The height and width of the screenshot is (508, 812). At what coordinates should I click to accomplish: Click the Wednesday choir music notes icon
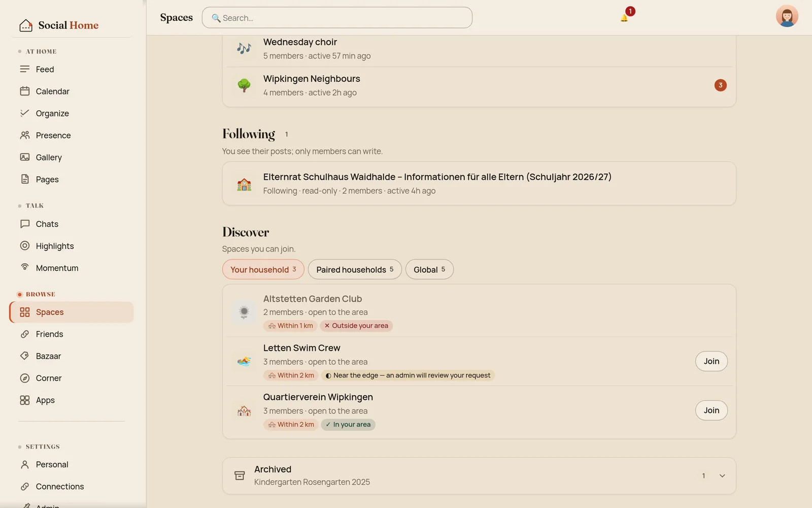coord(244,48)
